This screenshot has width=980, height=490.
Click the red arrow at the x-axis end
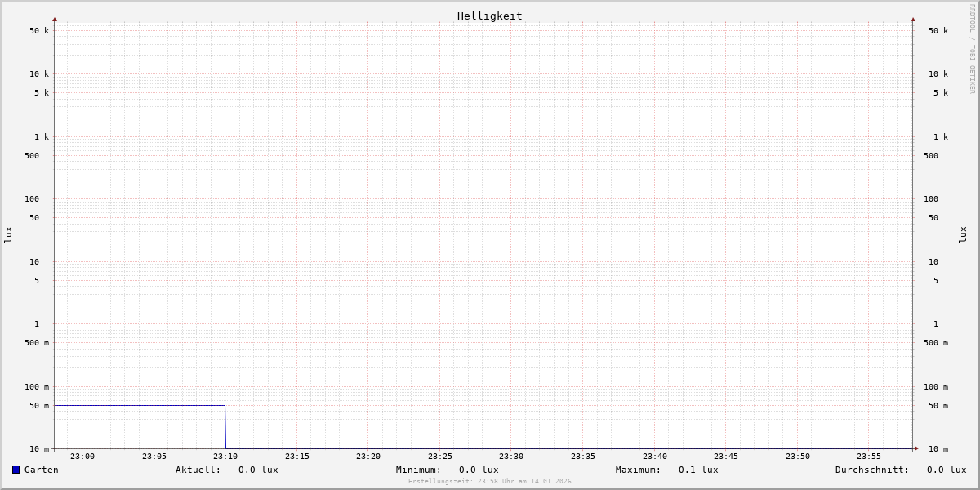(916, 448)
